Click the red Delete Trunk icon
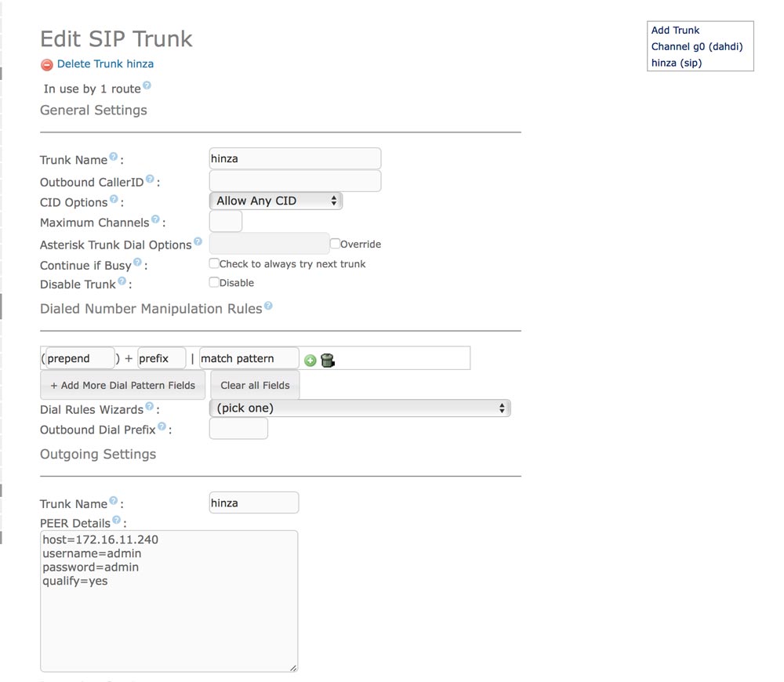 coord(47,65)
